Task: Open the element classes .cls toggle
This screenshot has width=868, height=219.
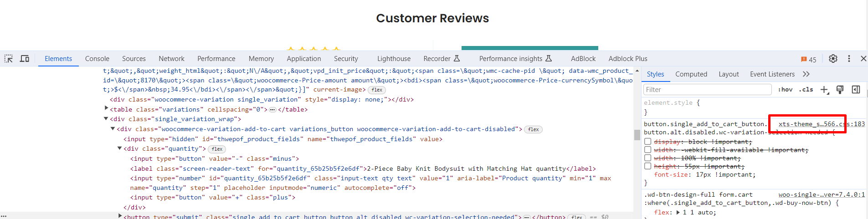Action: pyautogui.click(x=806, y=90)
